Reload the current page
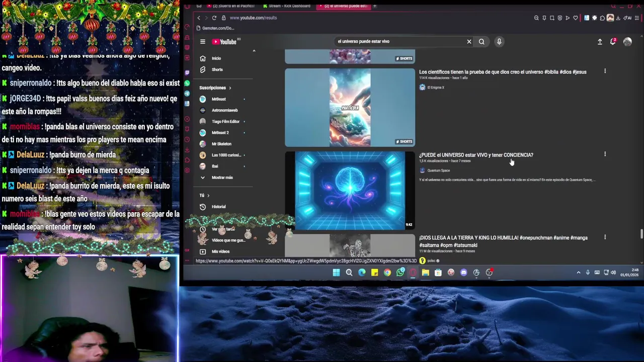 pyautogui.click(x=214, y=18)
